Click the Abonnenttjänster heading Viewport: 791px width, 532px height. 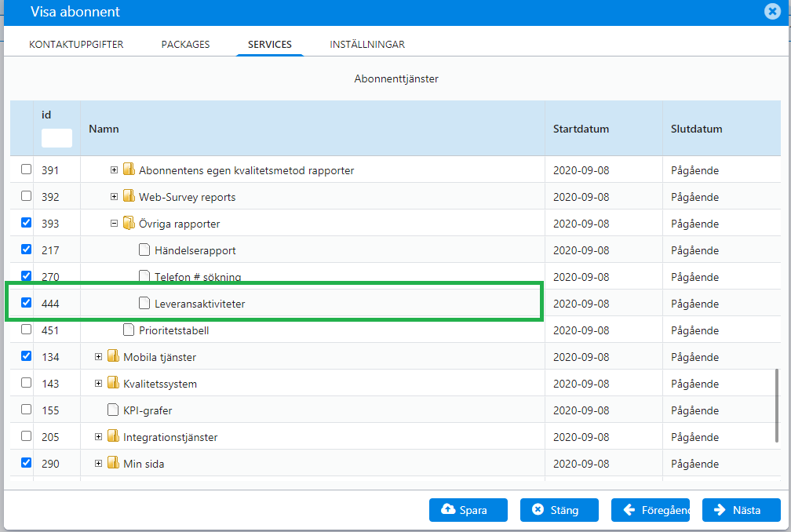[x=396, y=78]
